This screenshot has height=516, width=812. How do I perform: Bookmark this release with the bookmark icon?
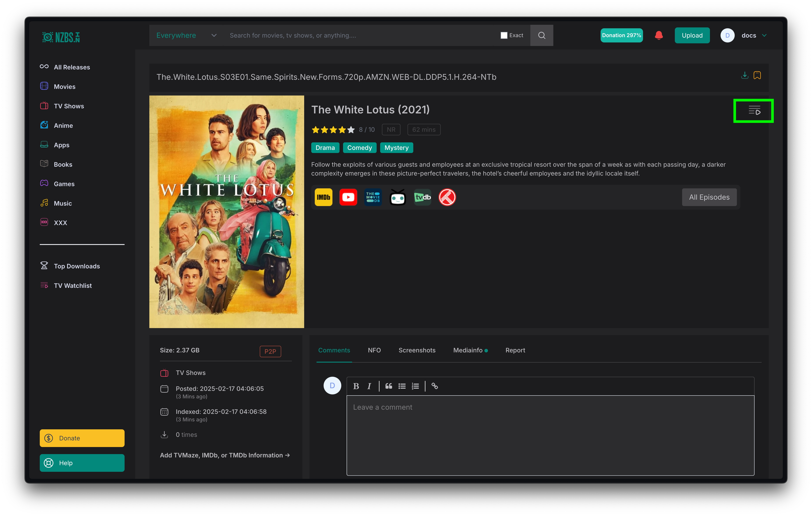[757, 75]
